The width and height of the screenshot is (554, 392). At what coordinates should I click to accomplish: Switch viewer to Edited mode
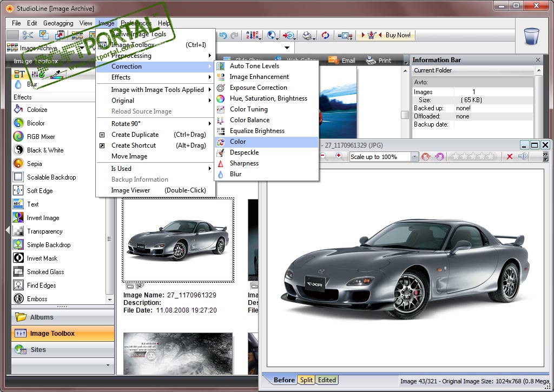coord(327,380)
